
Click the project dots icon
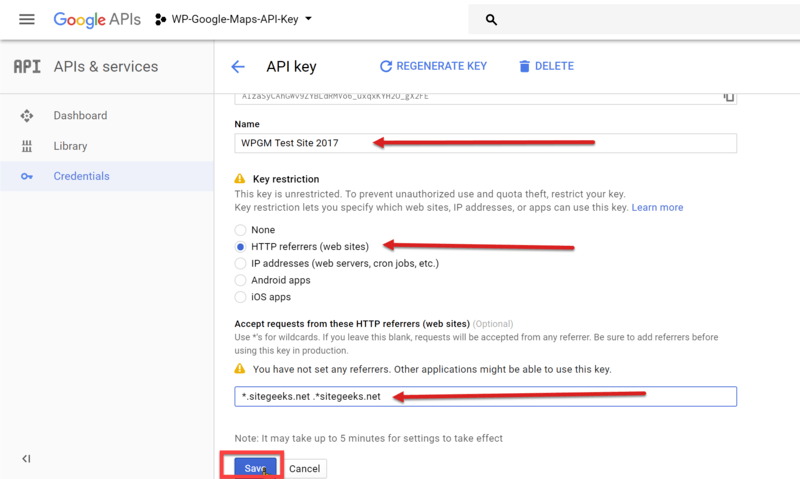(160, 19)
